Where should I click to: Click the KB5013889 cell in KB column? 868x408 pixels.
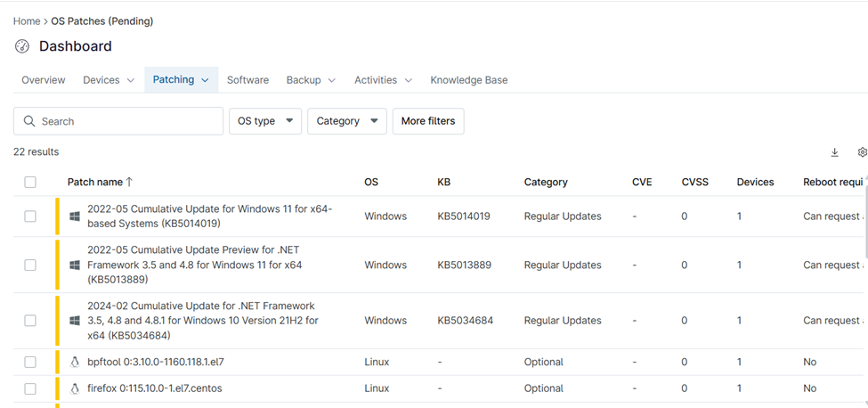(464, 265)
